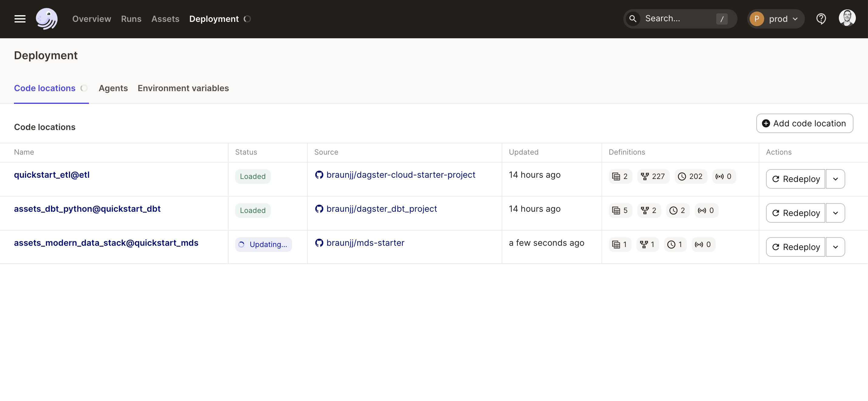This screenshot has height=401, width=868.
Task: Click sensors count 0 for quickstart_etl@etl
Action: 724,177
